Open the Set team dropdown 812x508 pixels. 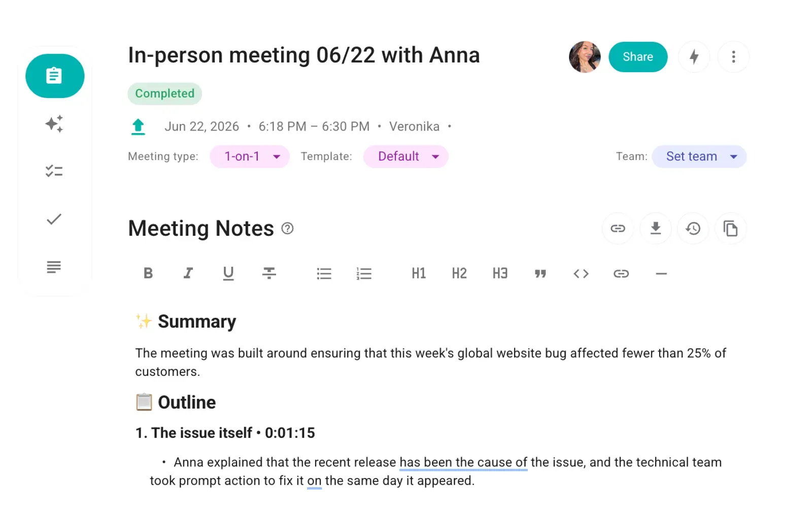[699, 156]
